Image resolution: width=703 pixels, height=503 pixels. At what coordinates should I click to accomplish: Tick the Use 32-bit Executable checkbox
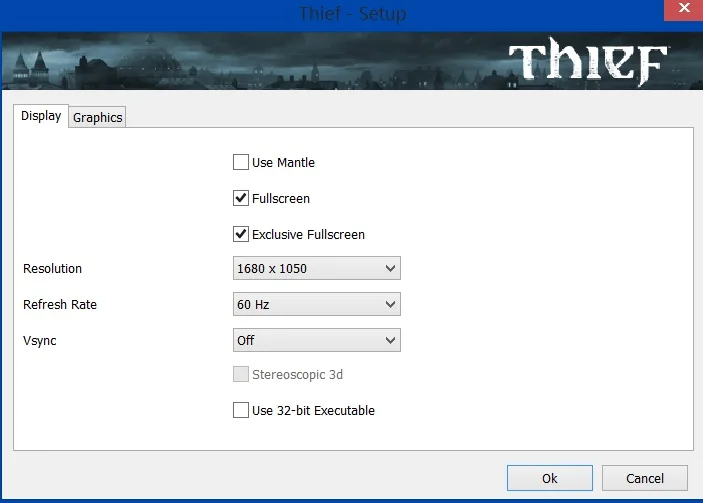click(x=241, y=410)
